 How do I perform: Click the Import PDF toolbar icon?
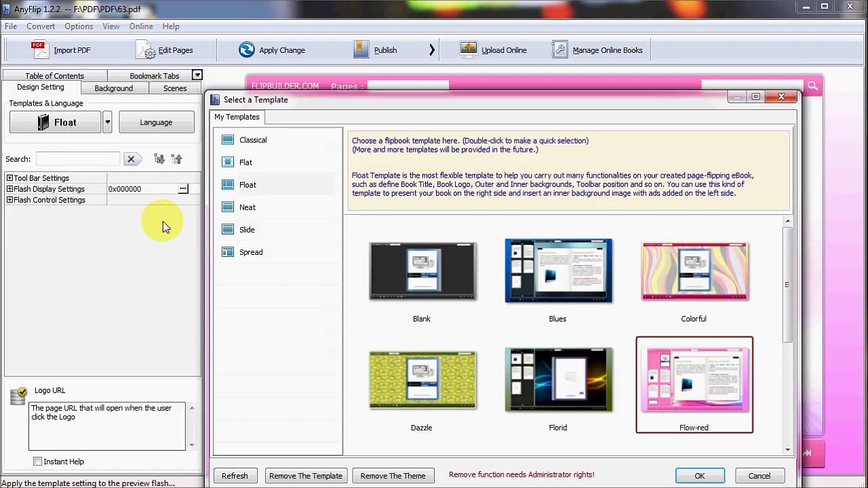(x=40, y=50)
